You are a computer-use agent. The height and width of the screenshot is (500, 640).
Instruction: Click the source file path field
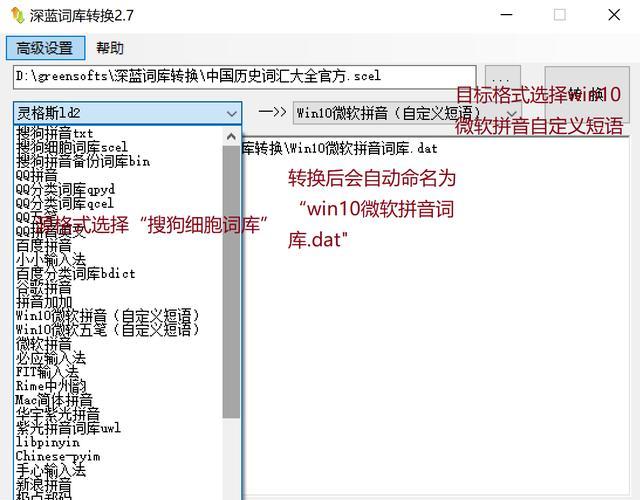pyautogui.click(x=245, y=77)
